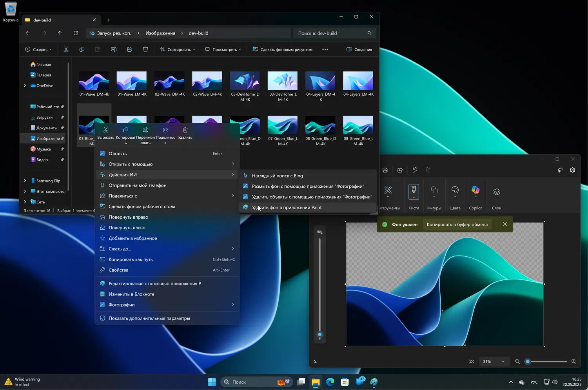Choose 'Повернуть вправо' from context menu
The image size is (588, 390).
click(128, 217)
